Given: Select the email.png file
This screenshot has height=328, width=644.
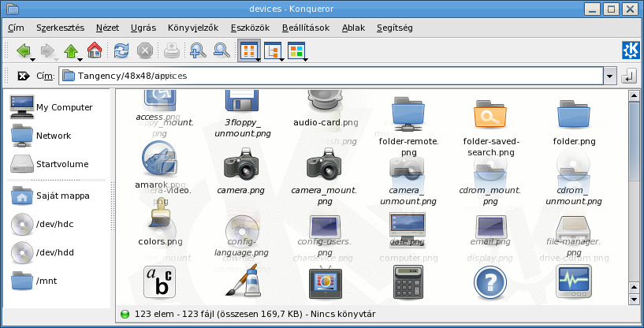Looking at the screenshot, I should pyautogui.click(x=490, y=242).
